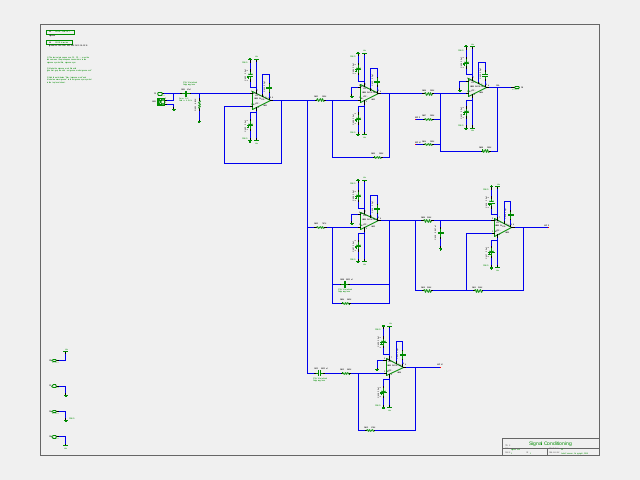
Task: Click the shunt resistor below the input line
Action: pos(200,104)
